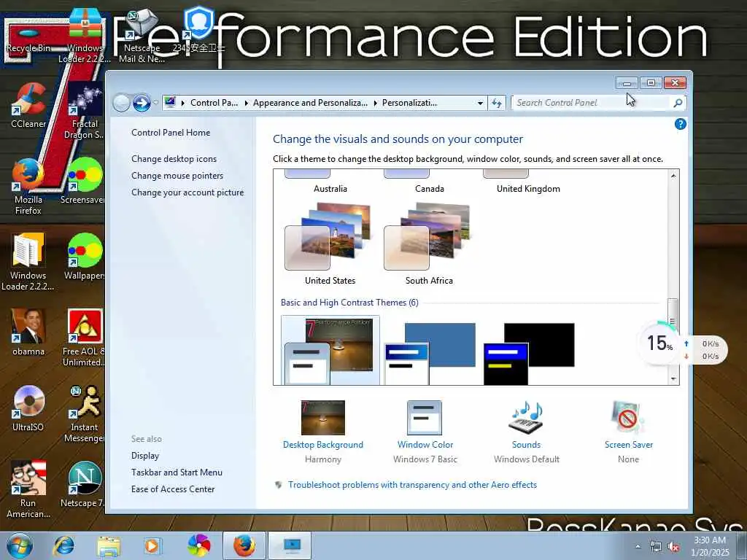Select the Mozilla Firefox desktop shortcut
This screenshot has height=560, width=747.
point(28,187)
